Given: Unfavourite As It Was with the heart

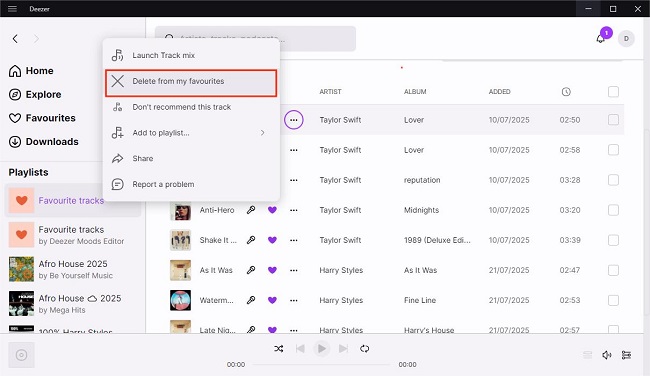Looking at the screenshot, I should point(272,270).
